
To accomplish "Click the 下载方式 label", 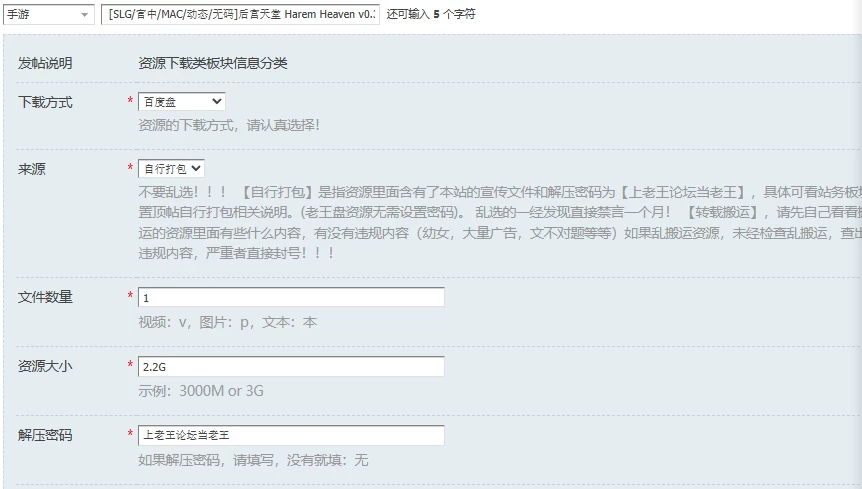I will (x=45, y=102).
